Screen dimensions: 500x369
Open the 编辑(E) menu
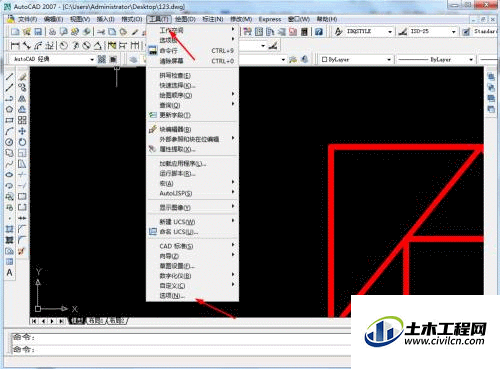coord(53,19)
